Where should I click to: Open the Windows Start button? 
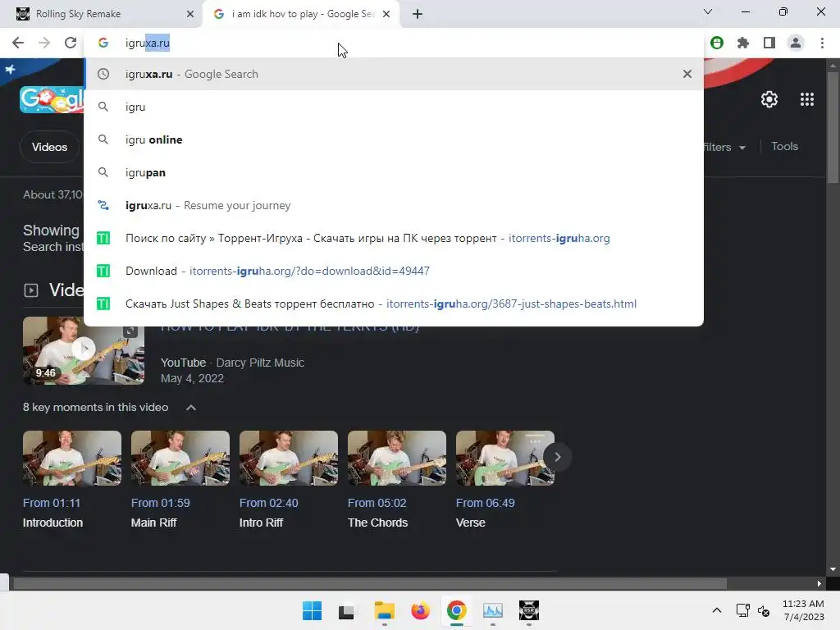(x=312, y=610)
